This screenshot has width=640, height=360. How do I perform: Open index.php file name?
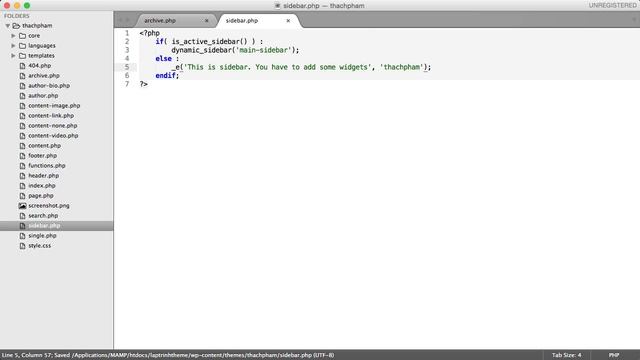(42, 186)
